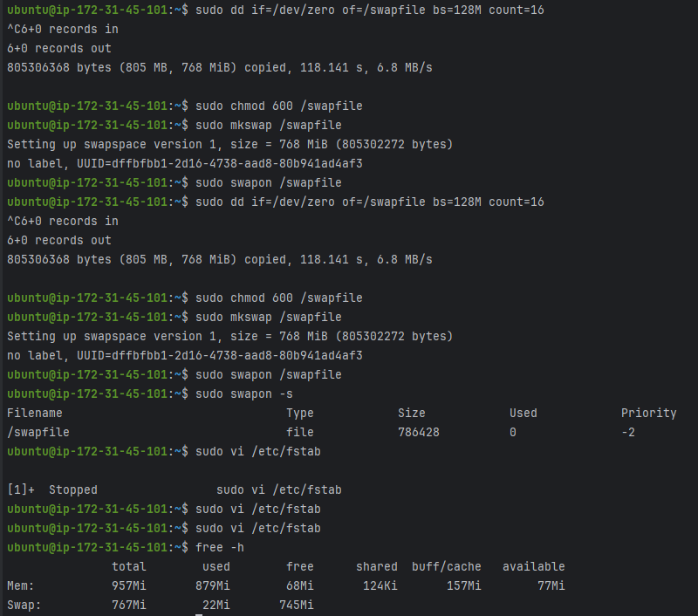Click the Type column header
This screenshot has height=616, width=698.
pyautogui.click(x=300, y=413)
